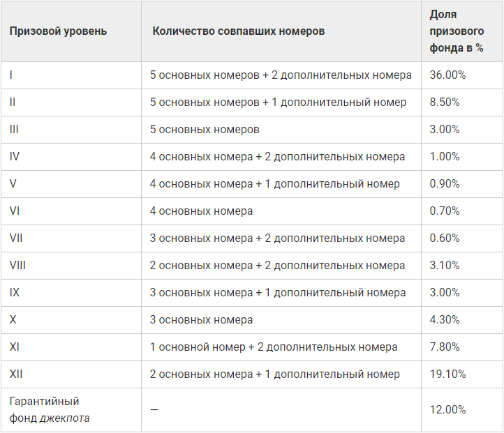504x433 pixels.
Task: Click the 19.10% share for level XII
Action: (x=447, y=374)
